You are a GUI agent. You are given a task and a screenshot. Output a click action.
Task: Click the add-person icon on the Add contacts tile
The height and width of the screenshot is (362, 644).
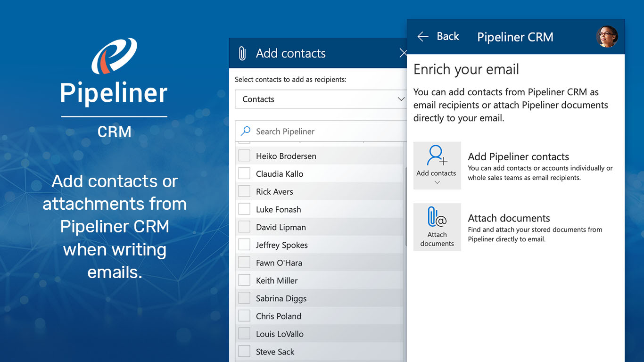click(x=437, y=156)
